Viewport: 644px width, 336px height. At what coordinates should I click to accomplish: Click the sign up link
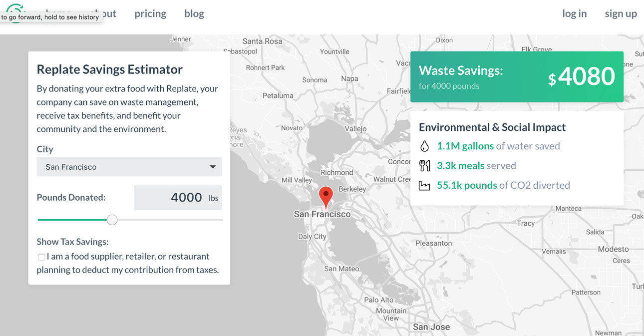621,13
